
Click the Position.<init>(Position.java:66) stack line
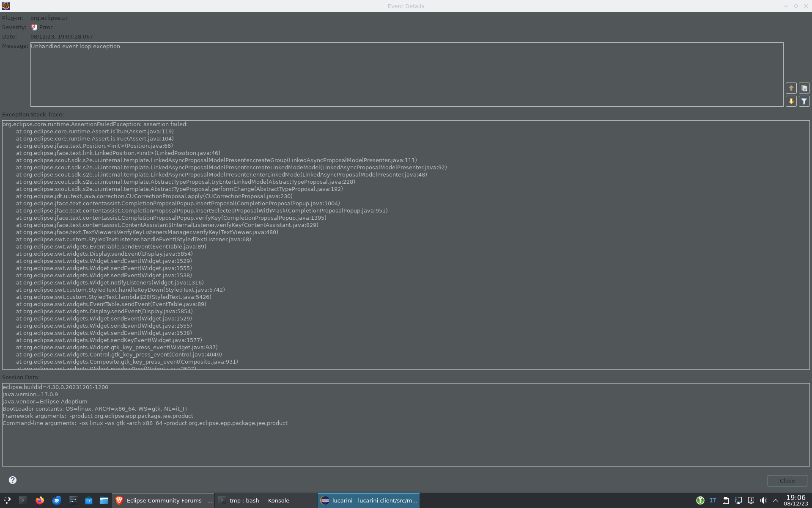(x=94, y=146)
